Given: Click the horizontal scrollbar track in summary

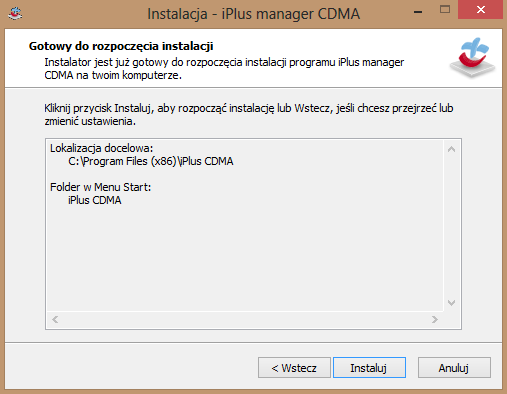Looking at the screenshot, I should point(245,319).
